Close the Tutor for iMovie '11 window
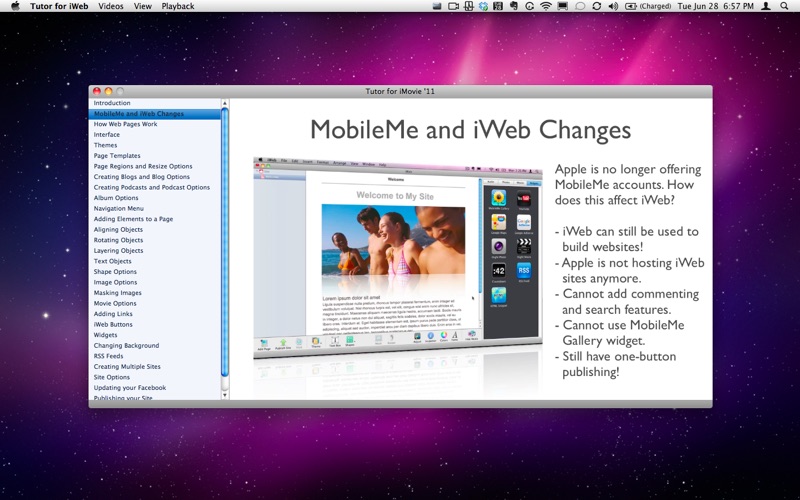Image resolution: width=800 pixels, height=500 pixels. pos(96,91)
